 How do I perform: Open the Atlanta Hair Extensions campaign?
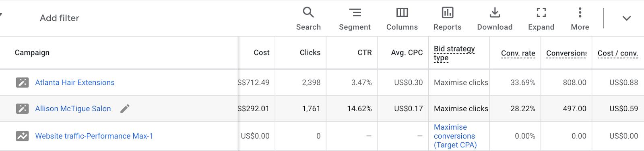point(75,82)
